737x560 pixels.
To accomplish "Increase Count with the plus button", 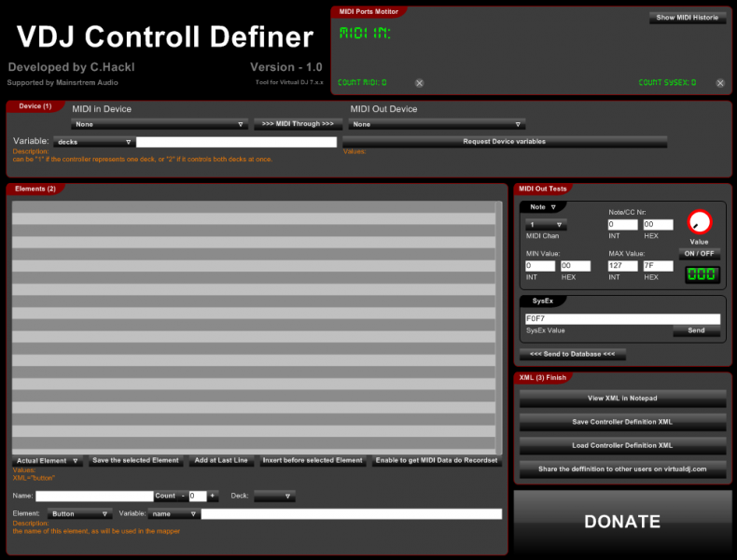I will tap(213, 496).
